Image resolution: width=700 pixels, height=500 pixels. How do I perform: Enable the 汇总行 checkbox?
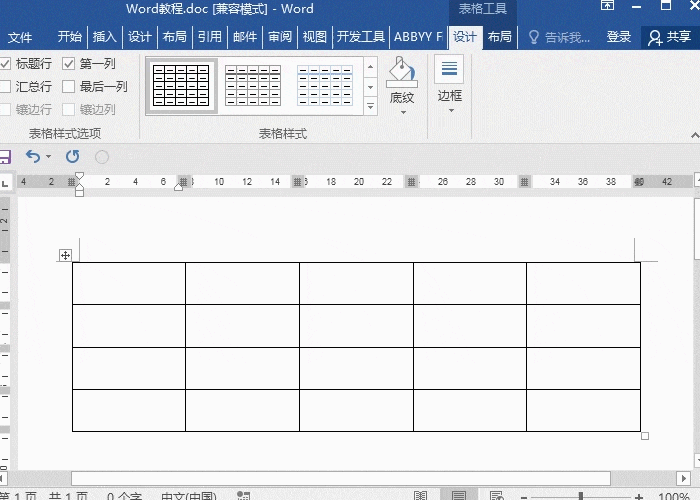(5, 87)
